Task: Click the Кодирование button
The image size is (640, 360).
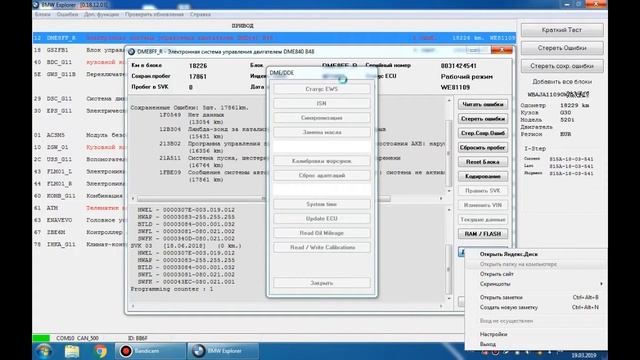Action: click(x=482, y=176)
